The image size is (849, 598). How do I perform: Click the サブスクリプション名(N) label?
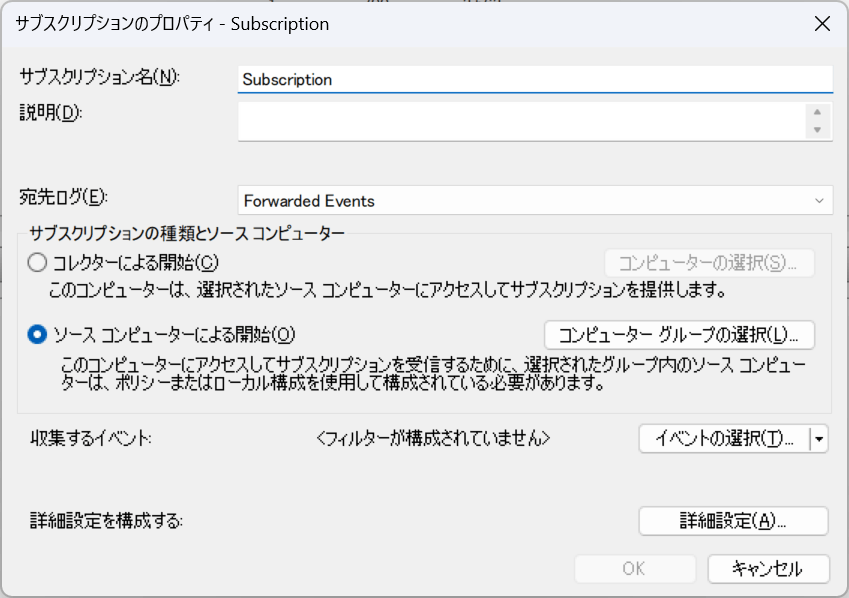click(100, 77)
